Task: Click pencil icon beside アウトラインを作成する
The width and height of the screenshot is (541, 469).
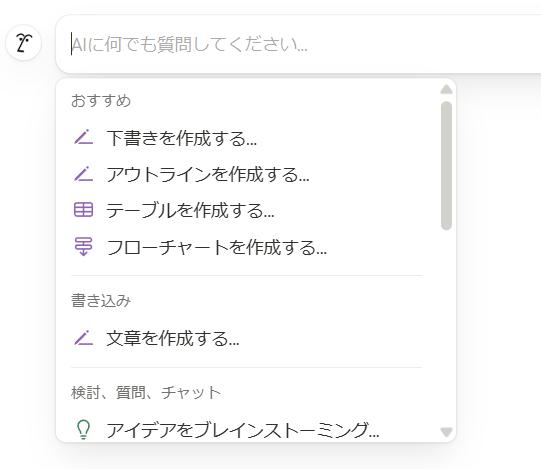Action: coord(83,174)
